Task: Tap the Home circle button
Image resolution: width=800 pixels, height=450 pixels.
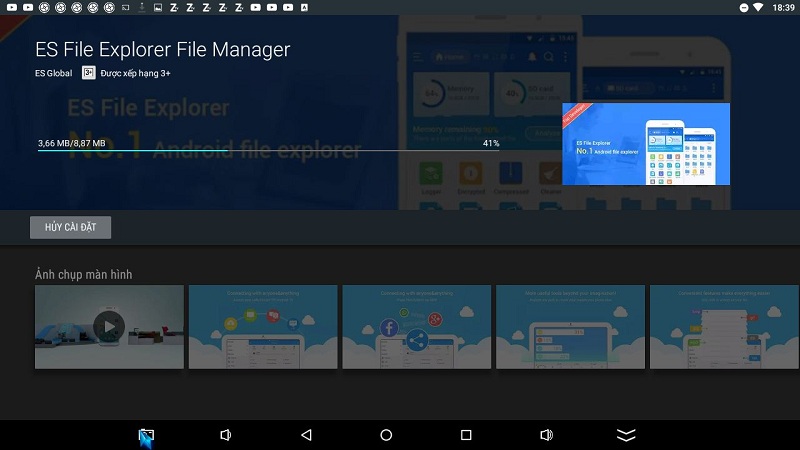Action: pos(386,435)
